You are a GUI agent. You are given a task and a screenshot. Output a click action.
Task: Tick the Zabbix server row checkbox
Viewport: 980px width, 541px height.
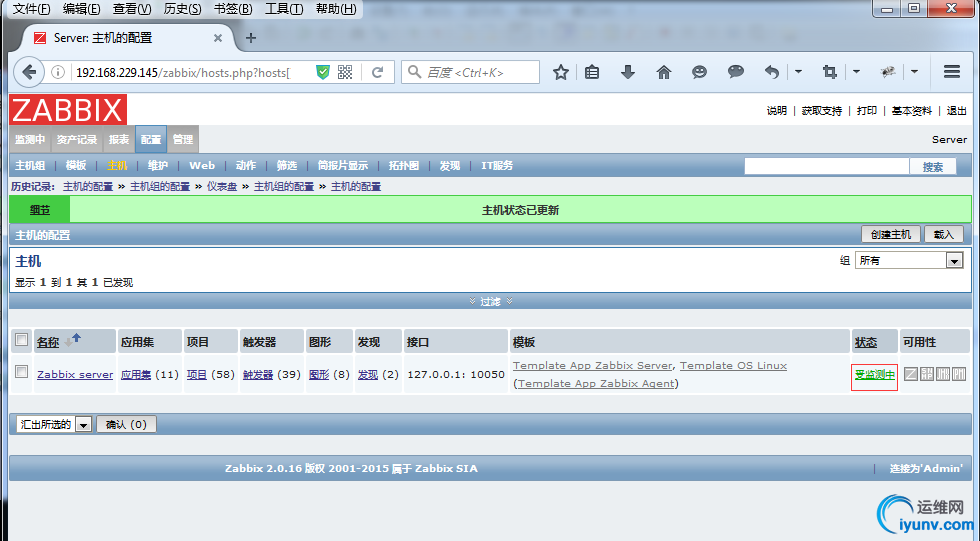coord(21,372)
